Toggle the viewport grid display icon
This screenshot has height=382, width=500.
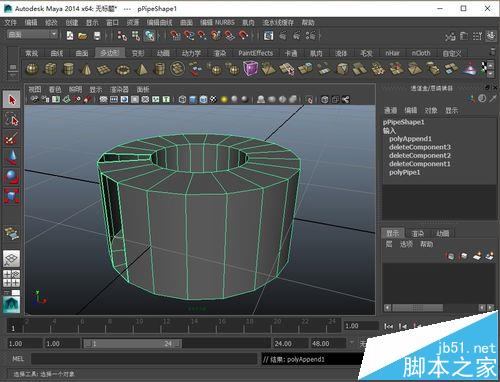103,99
